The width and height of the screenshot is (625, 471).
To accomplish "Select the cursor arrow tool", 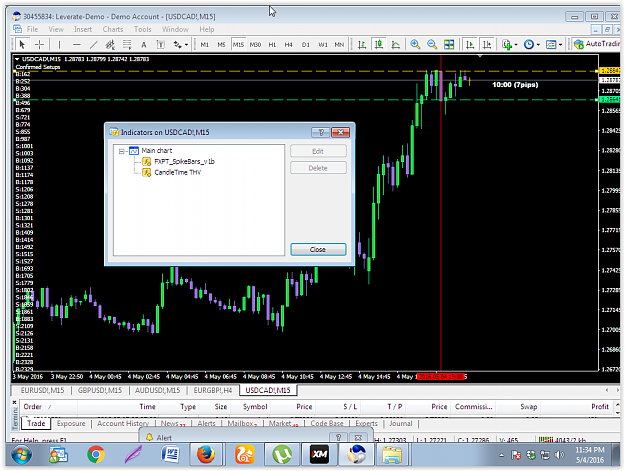I will tap(22, 44).
